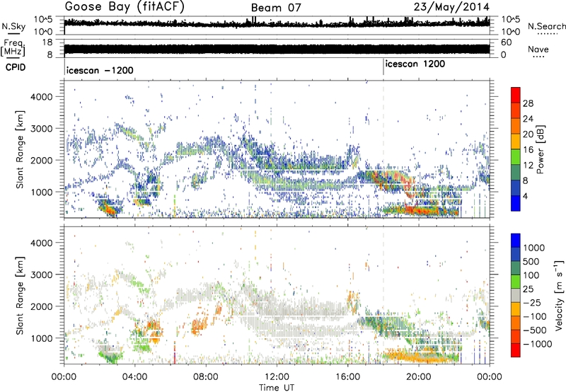The image size is (566, 392).
Task: Click the '4' label on Power colorbar
Action: [525, 196]
